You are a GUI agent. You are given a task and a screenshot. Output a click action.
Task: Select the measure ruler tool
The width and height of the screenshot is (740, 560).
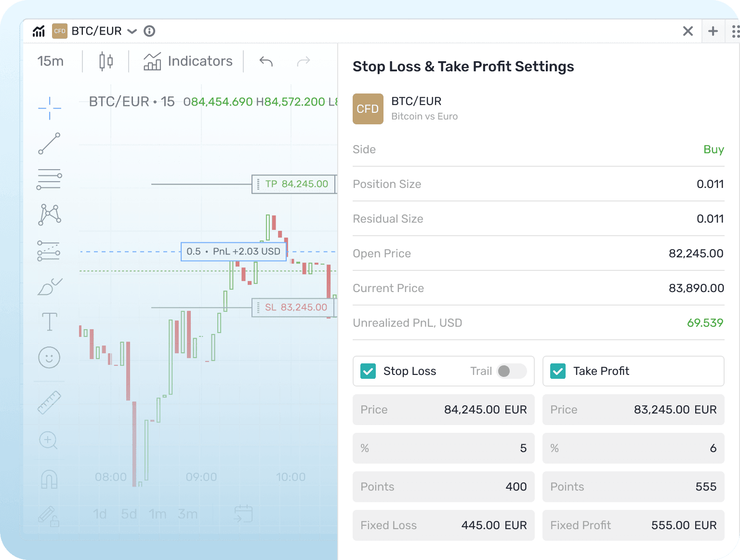pyautogui.click(x=49, y=402)
